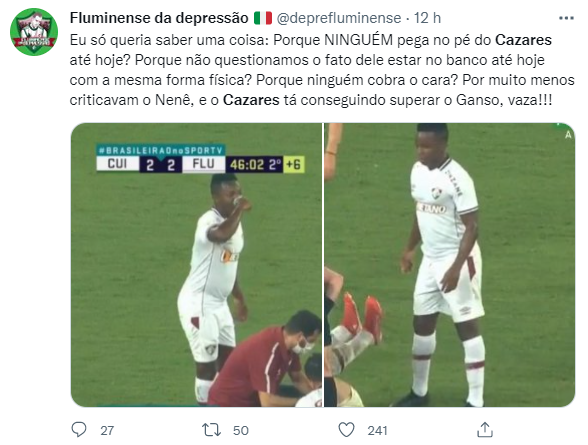The height and width of the screenshot is (445, 588).
Task: Open the reply speech bubble icon
Action: (79, 430)
